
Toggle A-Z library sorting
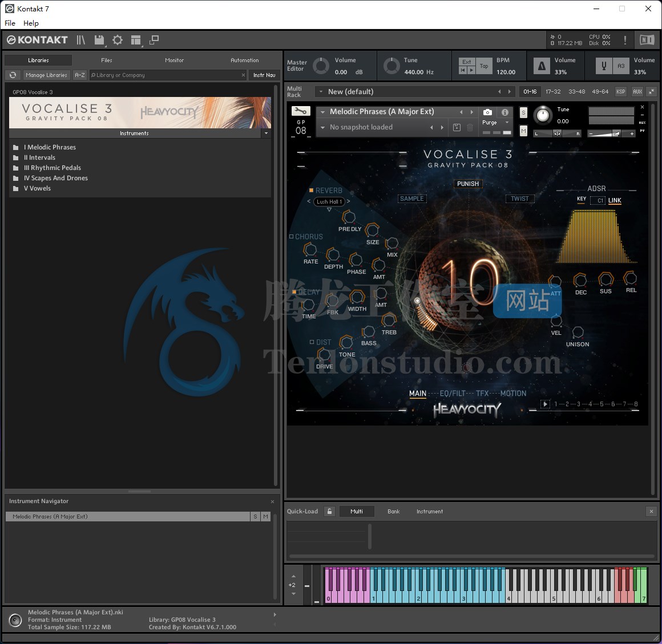click(x=80, y=75)
